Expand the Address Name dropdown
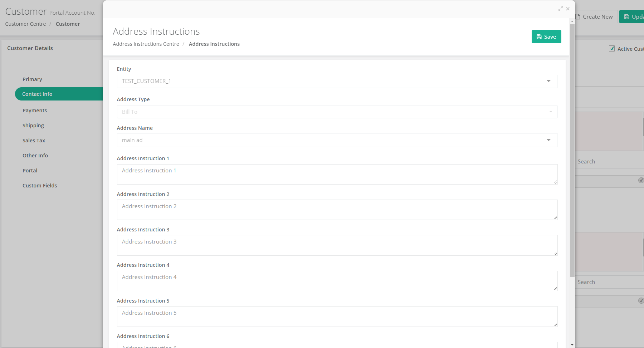Image resolution: width=644 pixels, height=348 pixels. (548, 140)
